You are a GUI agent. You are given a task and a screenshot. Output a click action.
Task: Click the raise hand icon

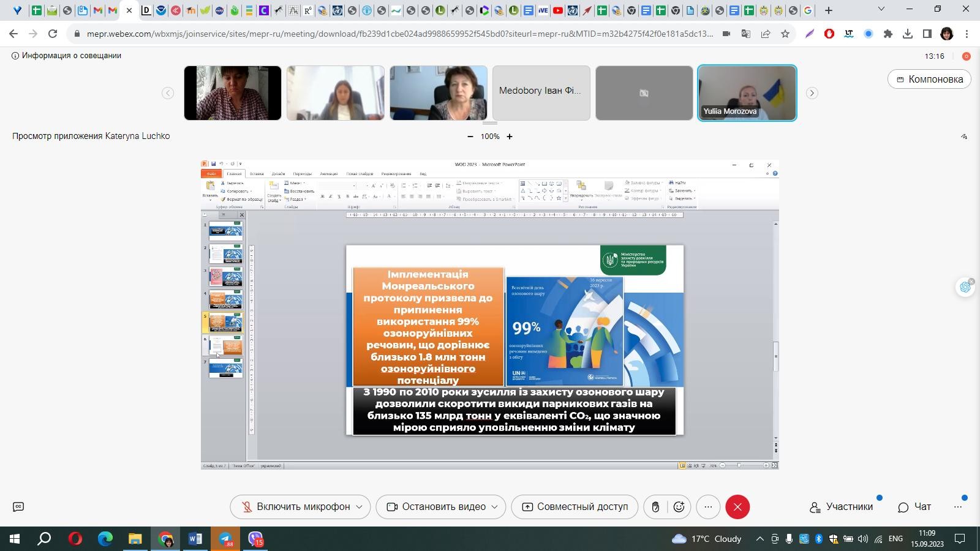click(x=655, y=507)
